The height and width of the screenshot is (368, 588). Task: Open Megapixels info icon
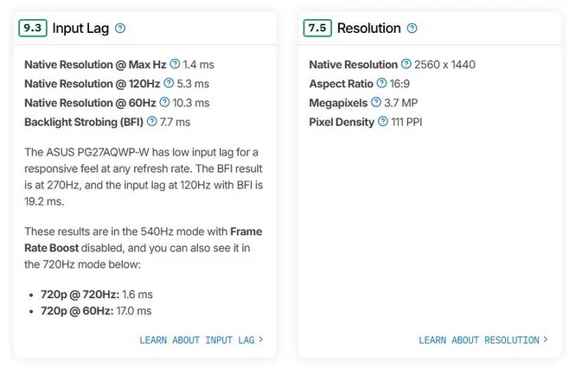[376, 102]
